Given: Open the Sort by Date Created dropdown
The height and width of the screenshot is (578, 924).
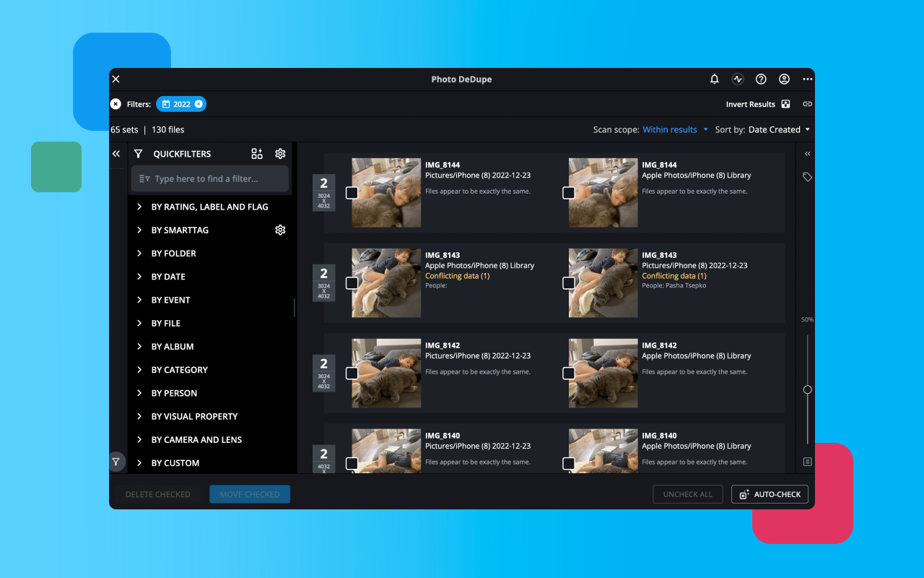Looking at the screenshot, I should pos(779,130).
